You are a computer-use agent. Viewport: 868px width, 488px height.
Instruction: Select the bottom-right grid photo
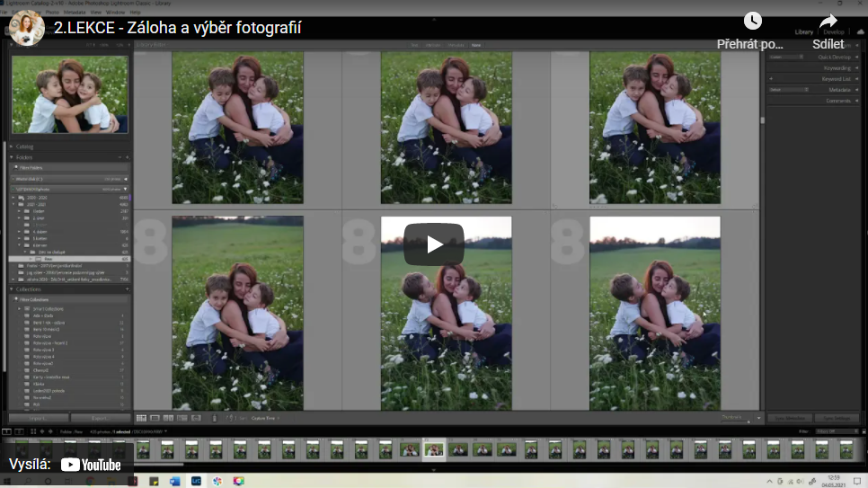655,314
